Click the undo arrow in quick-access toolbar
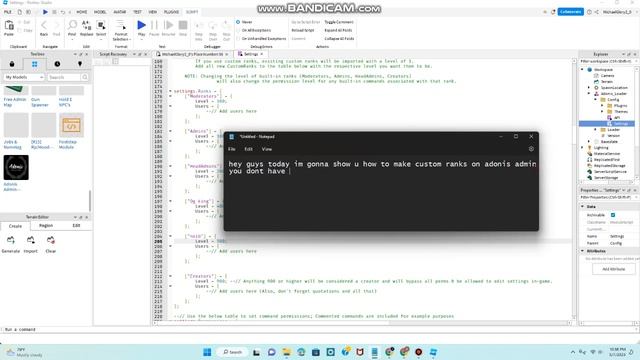 [x=62, y=12]
